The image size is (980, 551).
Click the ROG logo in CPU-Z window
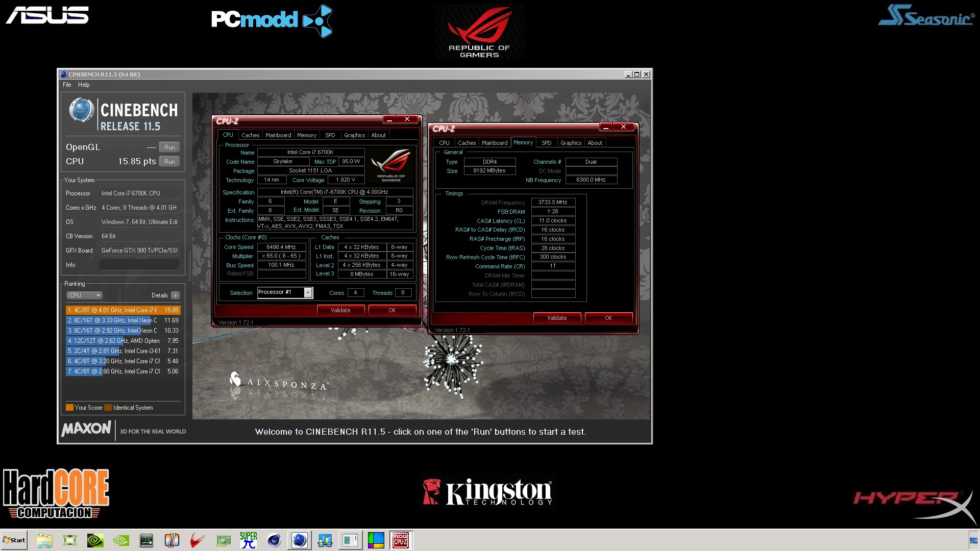click(x=391, y=165)
